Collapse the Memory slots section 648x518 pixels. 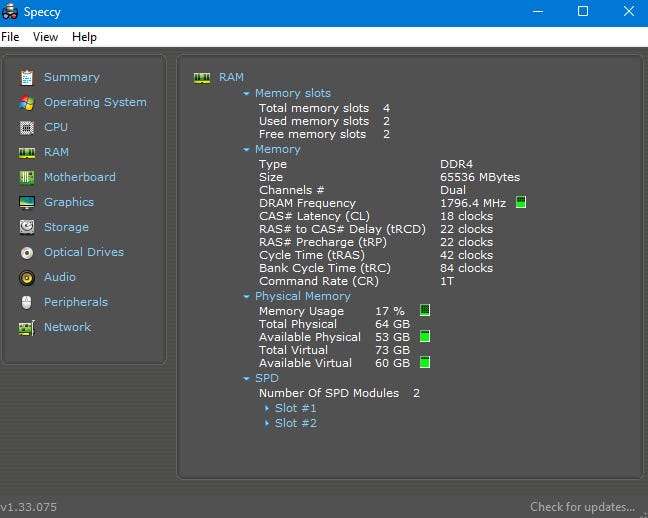point(246,93)
